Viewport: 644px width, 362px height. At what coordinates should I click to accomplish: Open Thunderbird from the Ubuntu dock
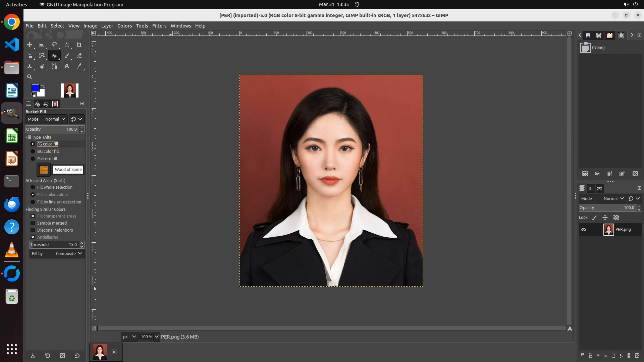pyautogui.click(x=12, y=204)
